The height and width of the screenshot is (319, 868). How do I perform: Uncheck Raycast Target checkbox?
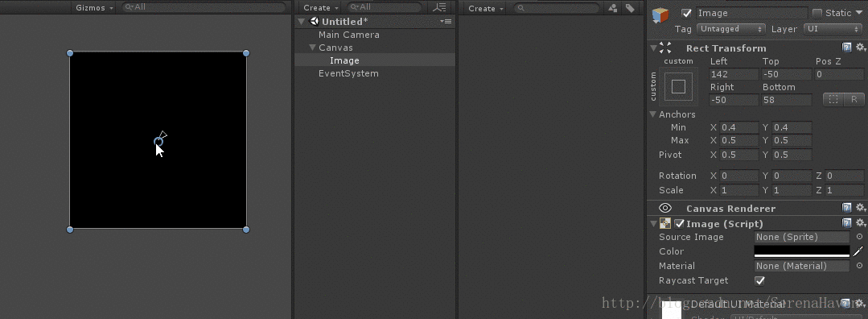pyautogui.click(x=760, y=280)
